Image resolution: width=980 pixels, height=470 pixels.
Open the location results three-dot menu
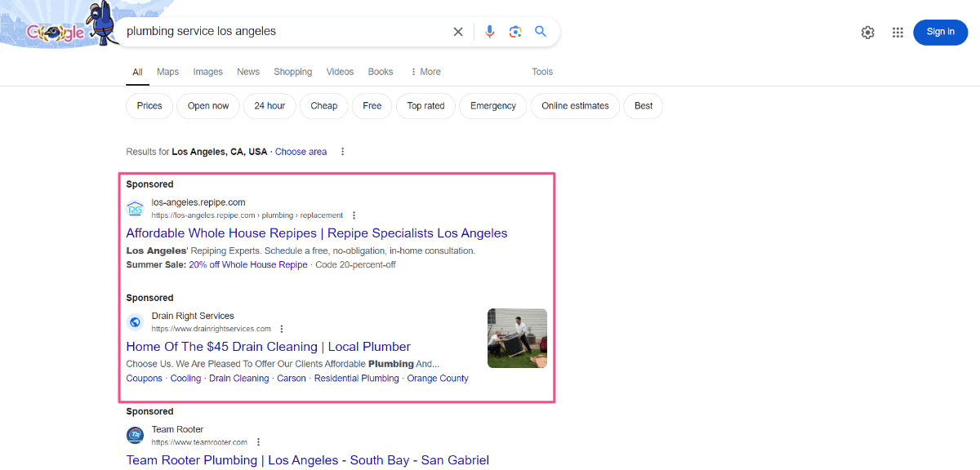pos(343,152)
